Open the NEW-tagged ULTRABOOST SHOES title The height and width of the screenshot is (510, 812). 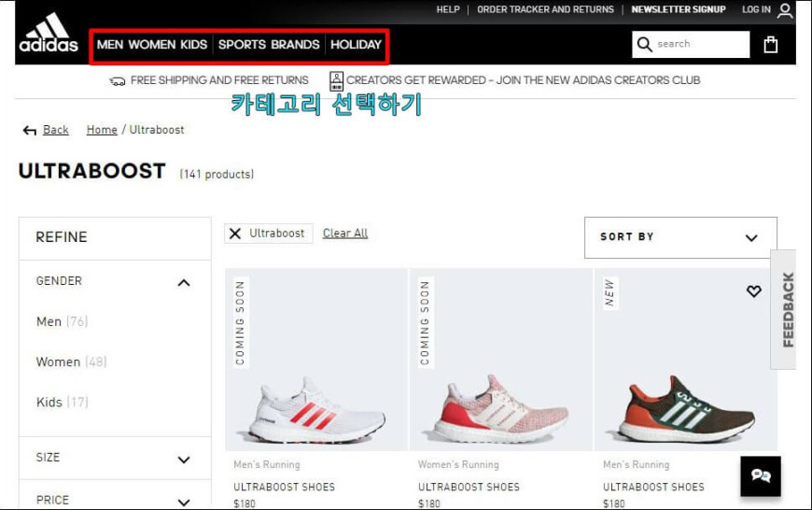pyautogui.click(x=653, y=488)
